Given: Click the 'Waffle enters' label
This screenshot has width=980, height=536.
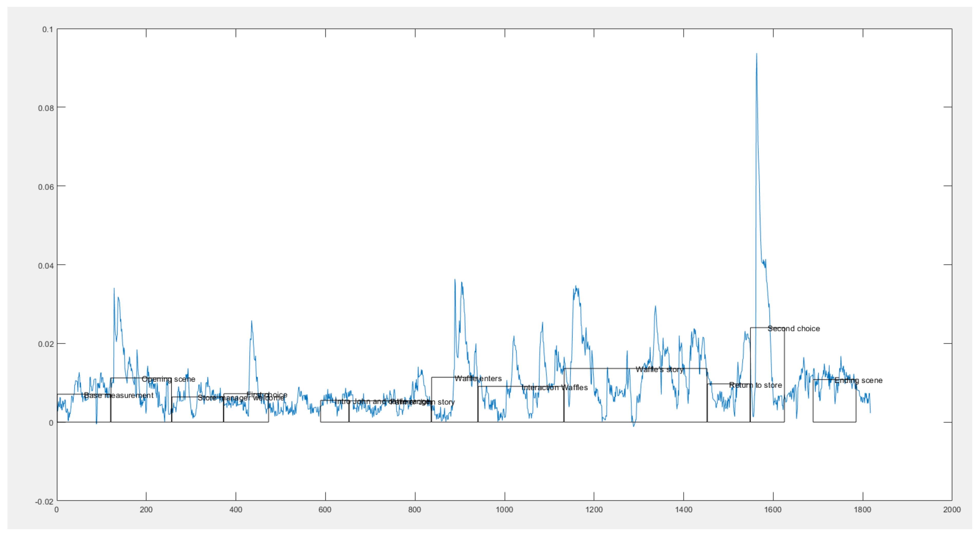Looking at the screenshot, I should click(478, 378).
